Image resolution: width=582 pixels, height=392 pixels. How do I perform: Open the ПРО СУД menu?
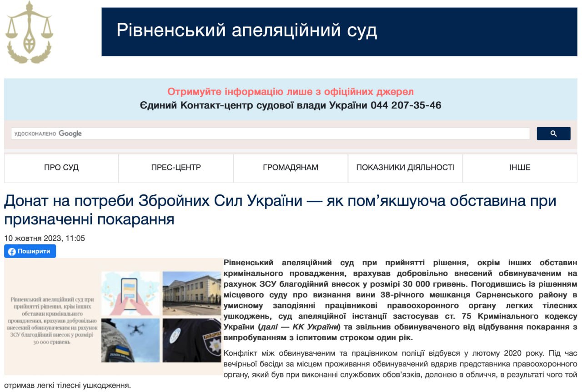click(x=61, y=168)
